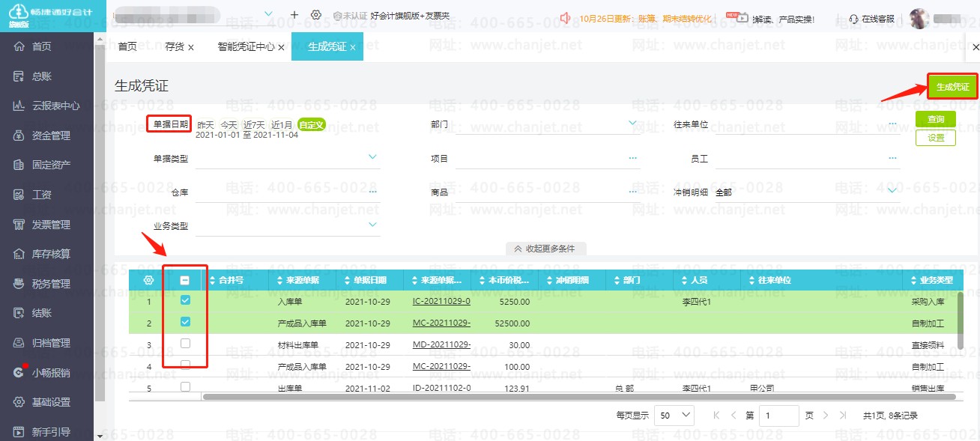Open online customer service headset icon
Screen dimensions: 980x441
click(x=853, y=19)
